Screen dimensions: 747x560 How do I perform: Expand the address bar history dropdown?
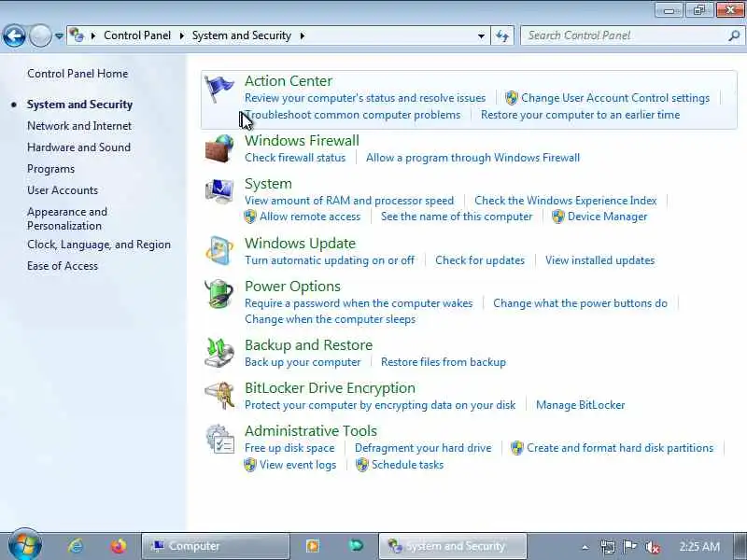coord(481,35)
